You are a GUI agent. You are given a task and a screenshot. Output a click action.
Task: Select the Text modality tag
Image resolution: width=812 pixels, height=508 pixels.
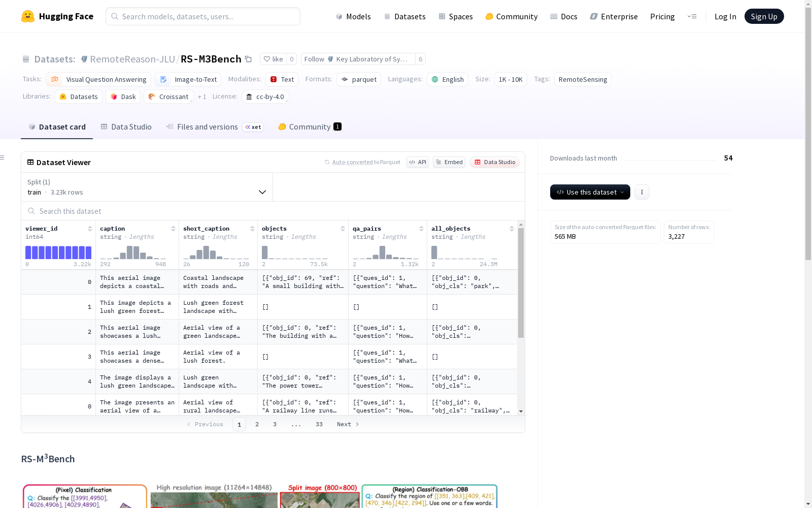pos(282,79)
